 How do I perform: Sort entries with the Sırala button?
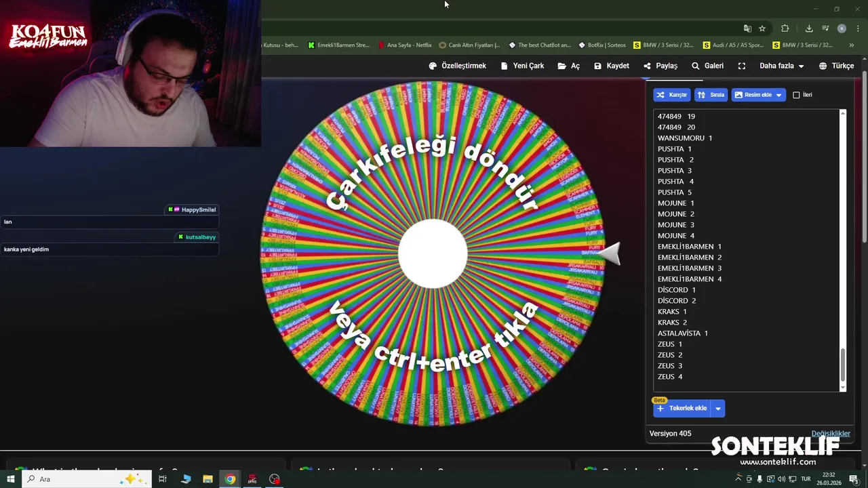coord(711,95)
